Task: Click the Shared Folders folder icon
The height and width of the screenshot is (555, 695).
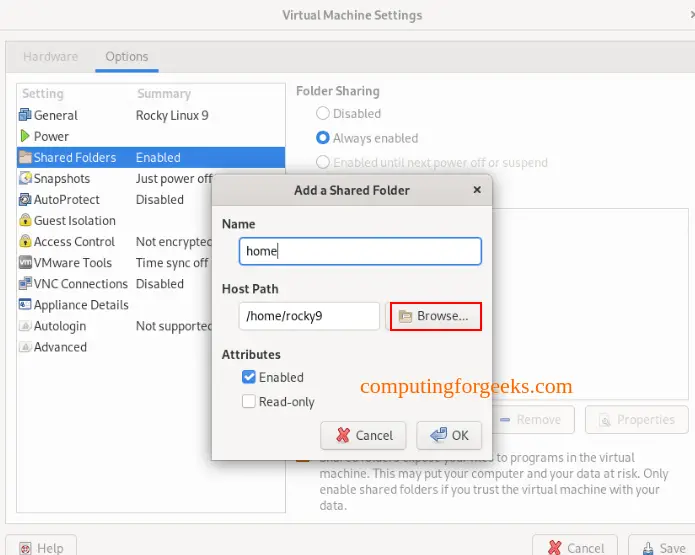Action: coord(25,157)
